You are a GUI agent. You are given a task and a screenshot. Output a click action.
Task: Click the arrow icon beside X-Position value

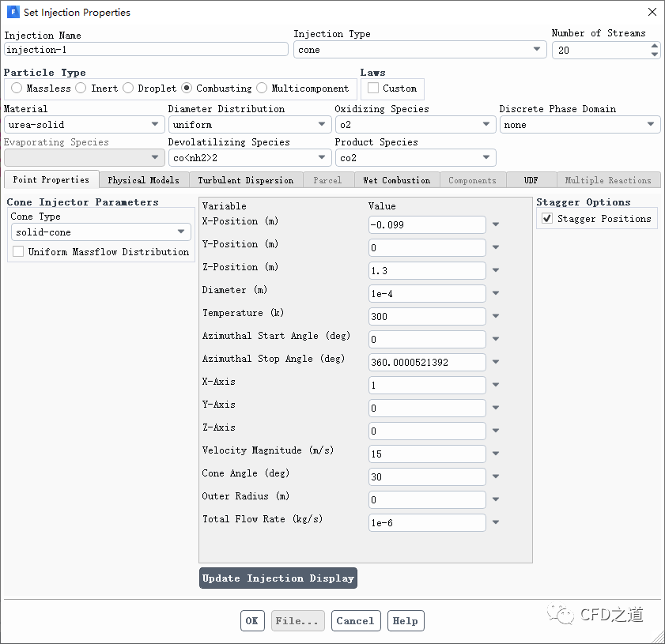[496, 225]
